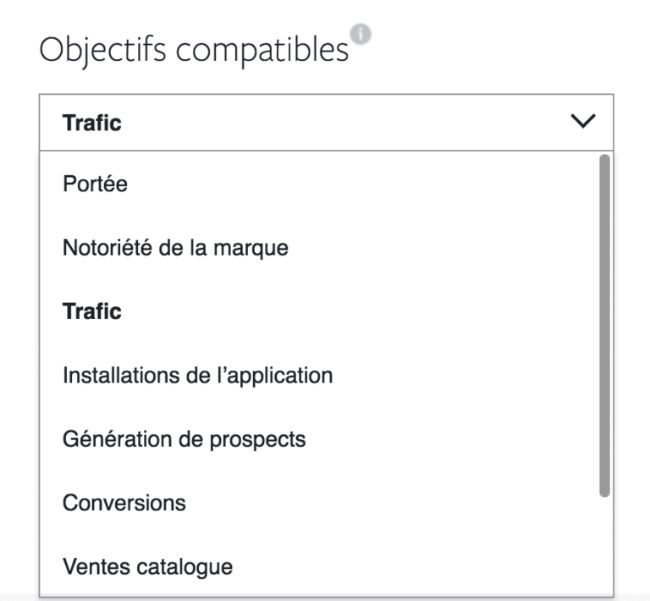Choose the Conversions objective

pos(124,503)
